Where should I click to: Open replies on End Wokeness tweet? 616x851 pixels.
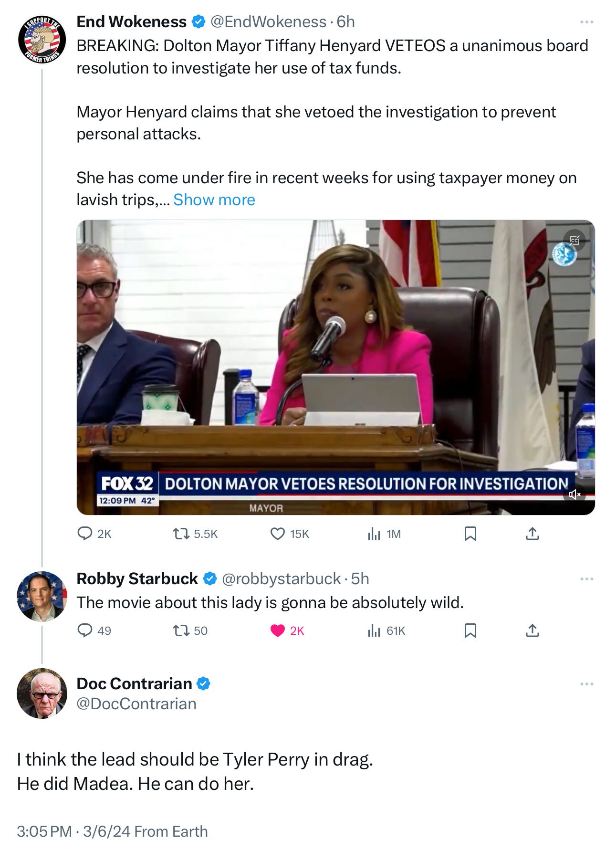point(94,534)
